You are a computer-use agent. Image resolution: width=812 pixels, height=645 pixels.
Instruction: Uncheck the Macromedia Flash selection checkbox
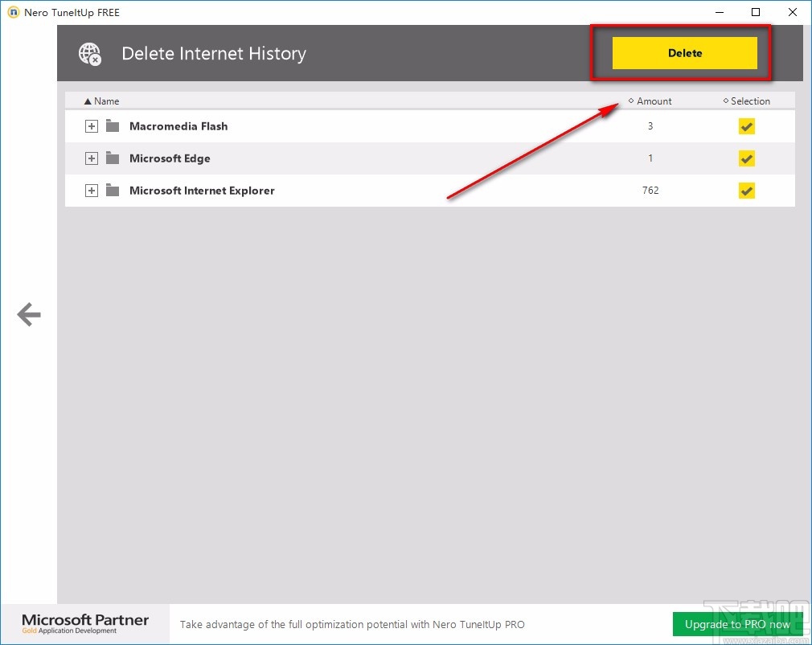[746, 126]
